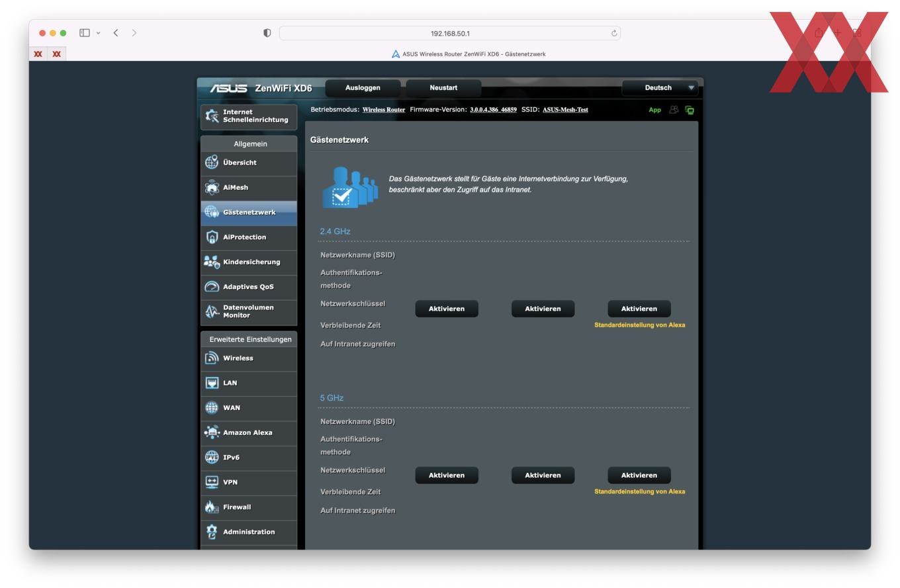Viewport: 900px width, 588px height.
Task: Open the sidebar options chevron in Safari
Action: click(x=99, y=32)
